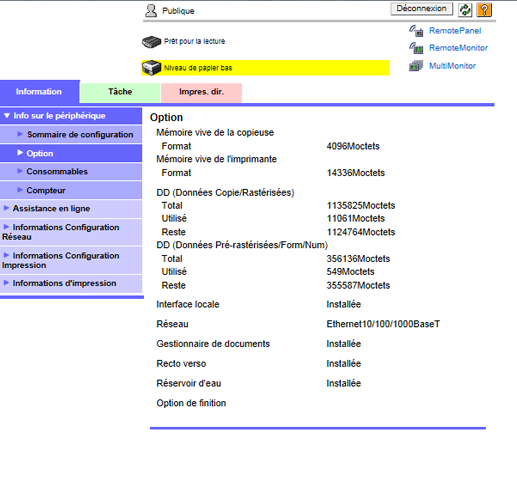Switch to the Information tab
Screen dimensions: 517x490
point(39,92)
